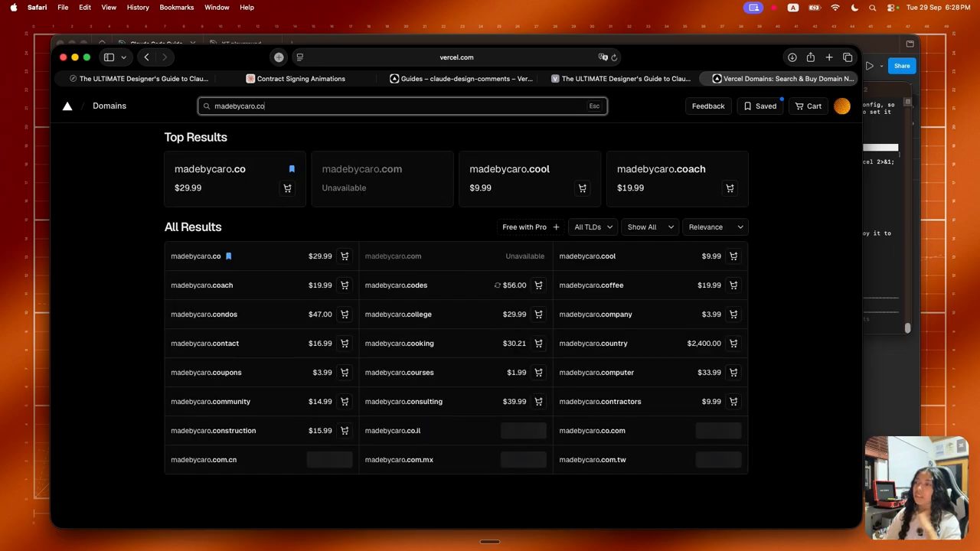Open user avatar account menu
980x551 pixels.
[842, 106]
